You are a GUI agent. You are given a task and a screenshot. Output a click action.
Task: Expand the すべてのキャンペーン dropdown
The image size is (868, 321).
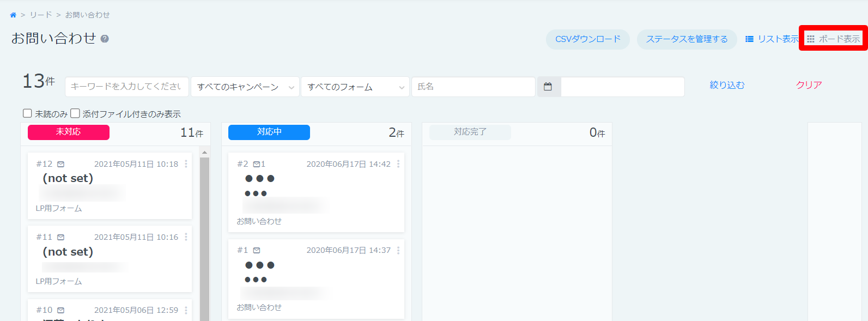pos(245,87)
